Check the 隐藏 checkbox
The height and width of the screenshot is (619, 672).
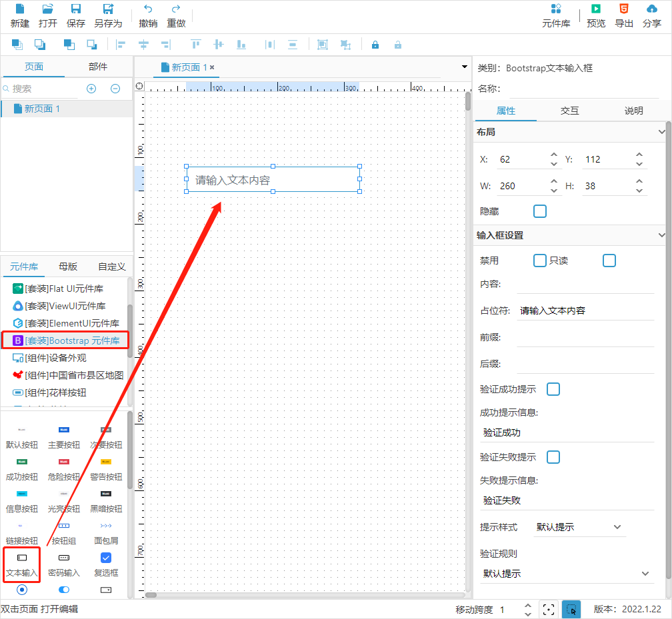pos(540,211)
